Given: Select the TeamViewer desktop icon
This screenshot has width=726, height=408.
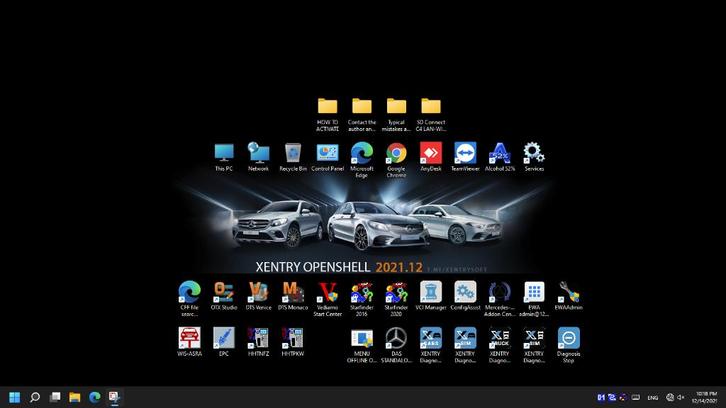Looking at the screenshot, I should tap(465, 153).
